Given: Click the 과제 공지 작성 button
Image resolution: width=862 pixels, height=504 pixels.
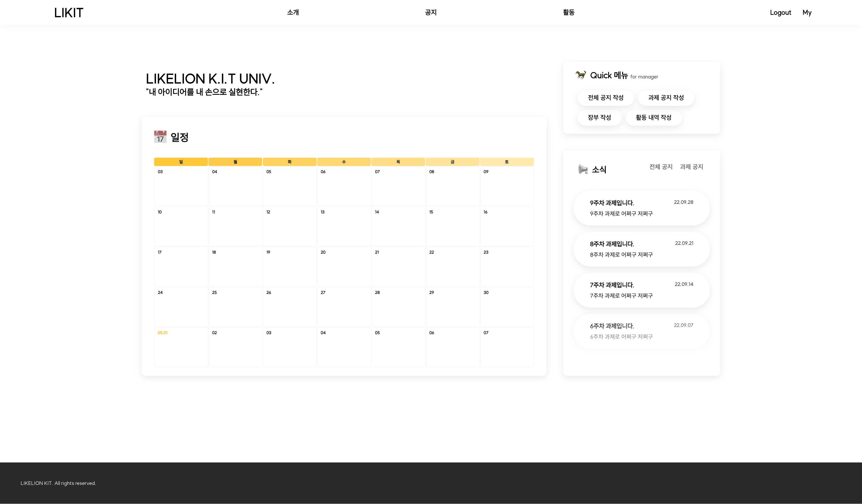Looking at the screenshot, I should tap(666, 98).
